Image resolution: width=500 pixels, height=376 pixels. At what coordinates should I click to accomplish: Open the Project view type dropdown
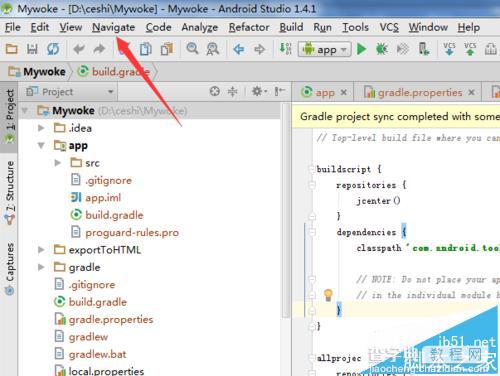tap(70, 92)
